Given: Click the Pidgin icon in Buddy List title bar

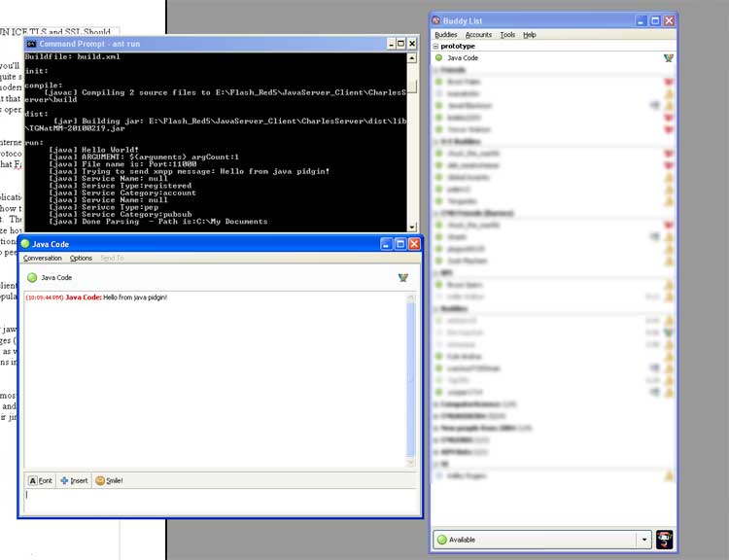Looking at the screenshot, I should (x=436, y=20).
